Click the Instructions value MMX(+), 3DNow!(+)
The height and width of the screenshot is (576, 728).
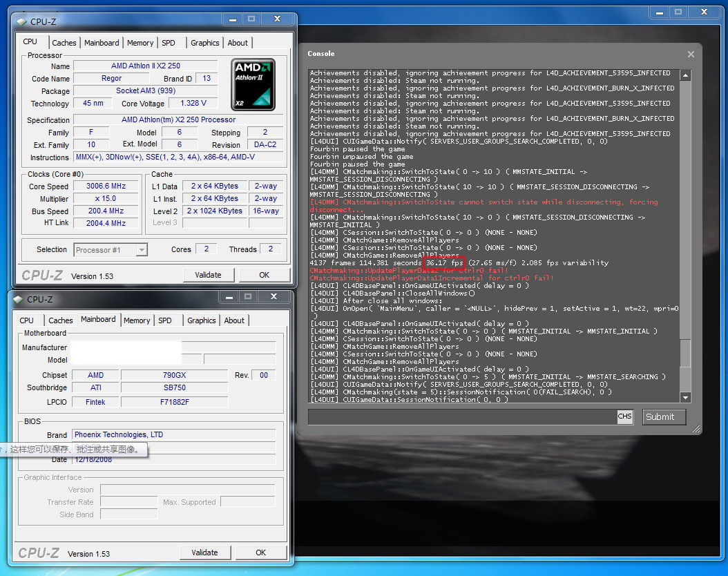coord(178,157)
